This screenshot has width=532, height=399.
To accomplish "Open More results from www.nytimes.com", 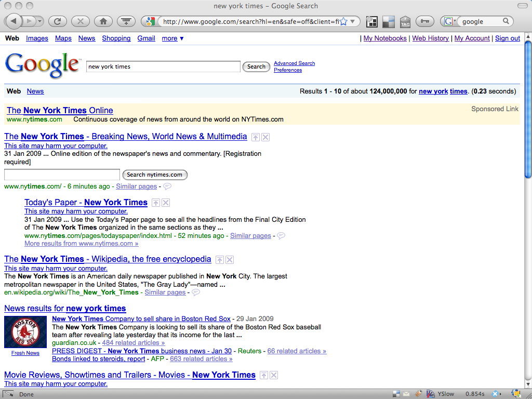I will (82, 244).
